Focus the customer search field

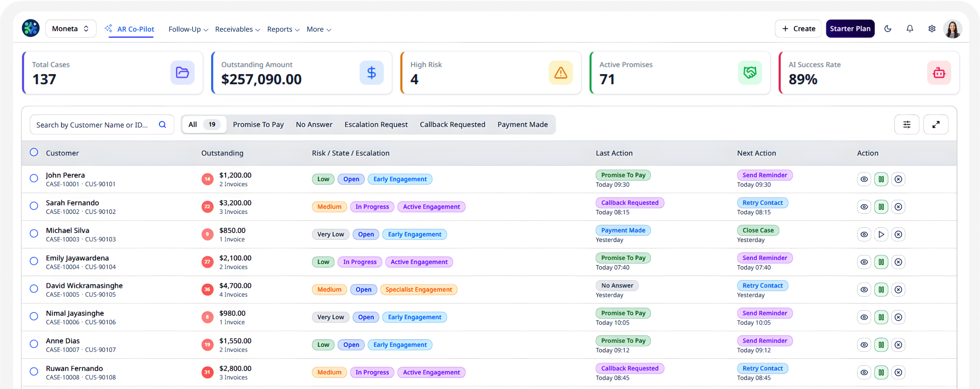[102, 125]
